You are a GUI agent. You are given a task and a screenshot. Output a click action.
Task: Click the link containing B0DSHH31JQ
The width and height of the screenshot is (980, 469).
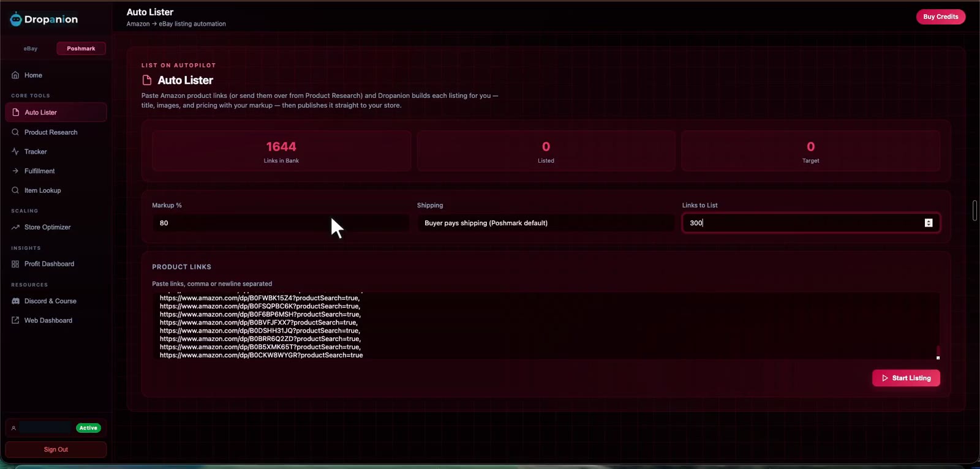pyautogui.click(x=260, y=331)
